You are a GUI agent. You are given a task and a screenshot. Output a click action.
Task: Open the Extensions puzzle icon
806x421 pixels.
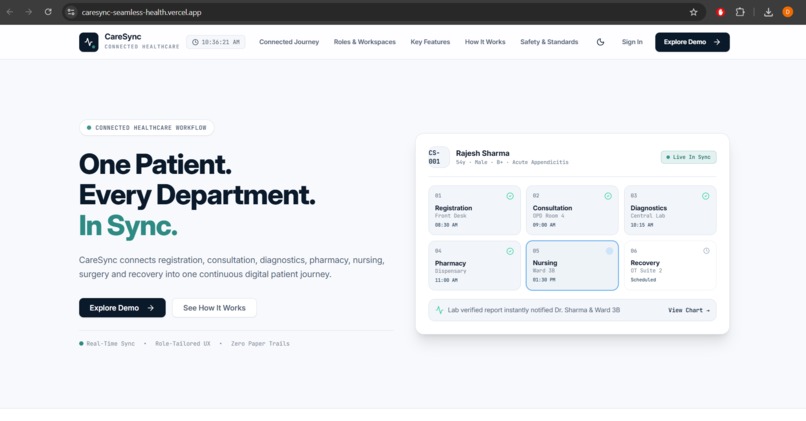click(740, 12)
